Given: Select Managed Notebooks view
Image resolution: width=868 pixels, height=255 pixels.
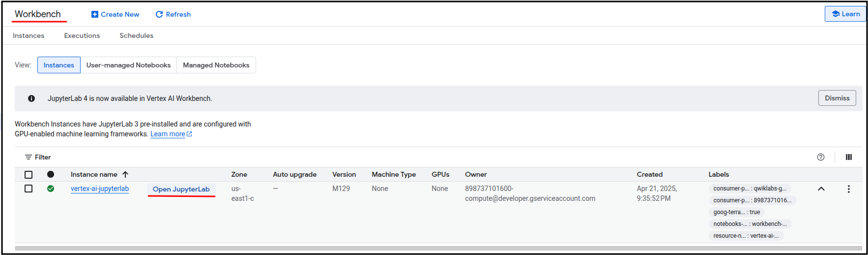Looking at the screenshot, I should click(216, 65).
